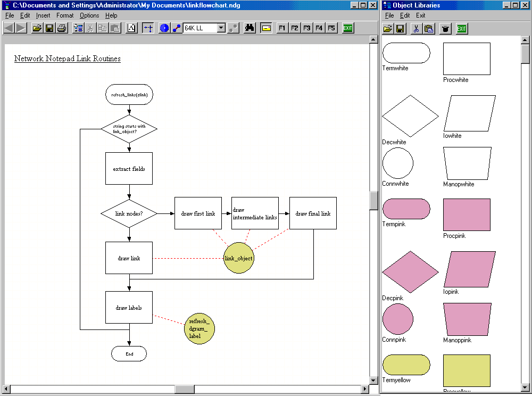Click the green EXIT icon in main toolbar
Image resolution: width=532 pixels, height=396 pixels.
pos(348,28)
